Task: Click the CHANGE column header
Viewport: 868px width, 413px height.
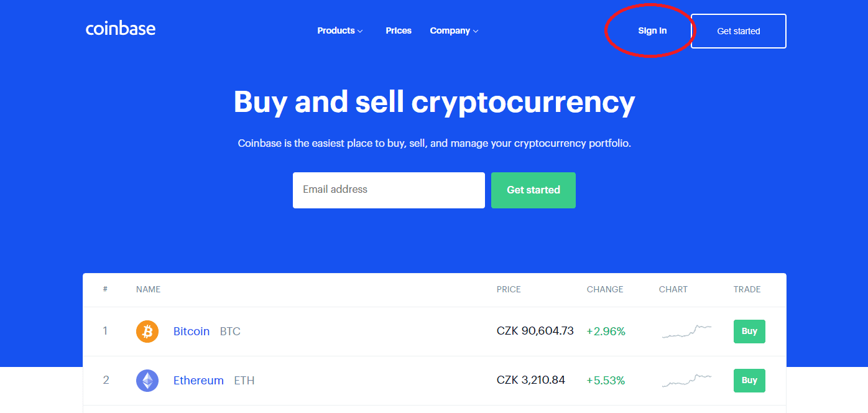Action: [605, 289]
